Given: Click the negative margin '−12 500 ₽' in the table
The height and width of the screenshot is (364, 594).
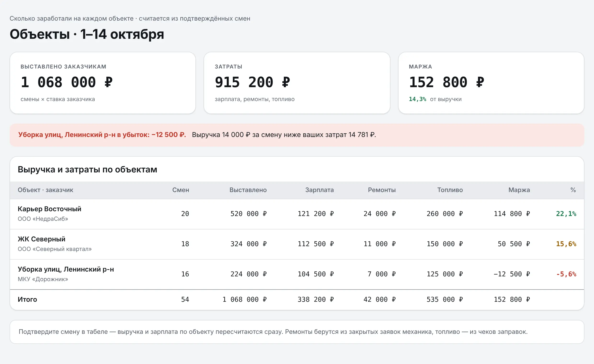Looking at the screenshot, I should pyautogui.click(x=512, y=274).
